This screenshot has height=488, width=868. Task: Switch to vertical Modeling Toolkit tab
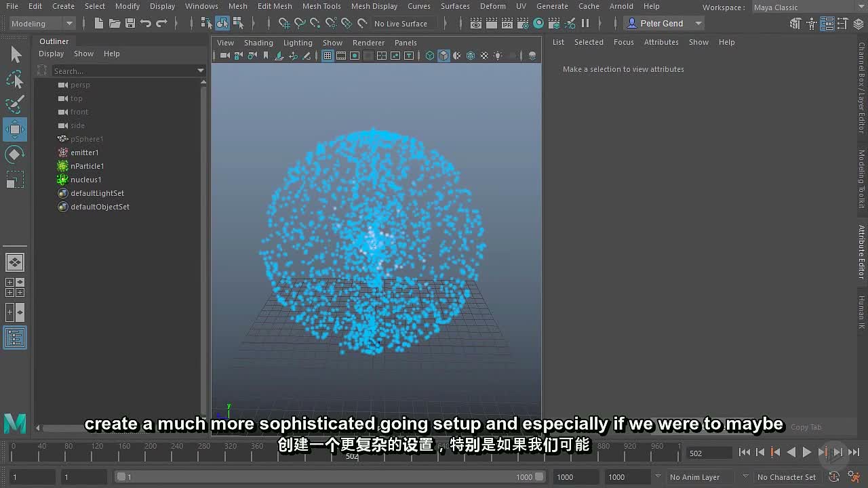(x=862, y=179)
